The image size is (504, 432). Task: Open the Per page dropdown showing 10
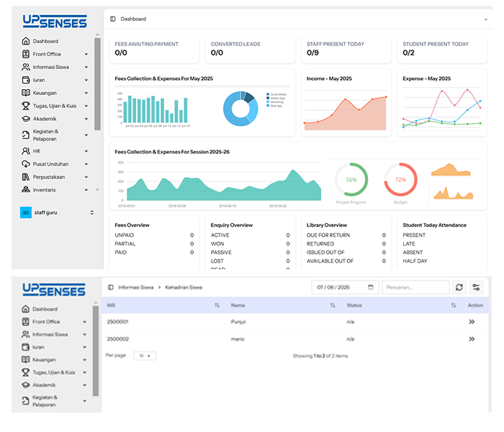coord(144,356)
